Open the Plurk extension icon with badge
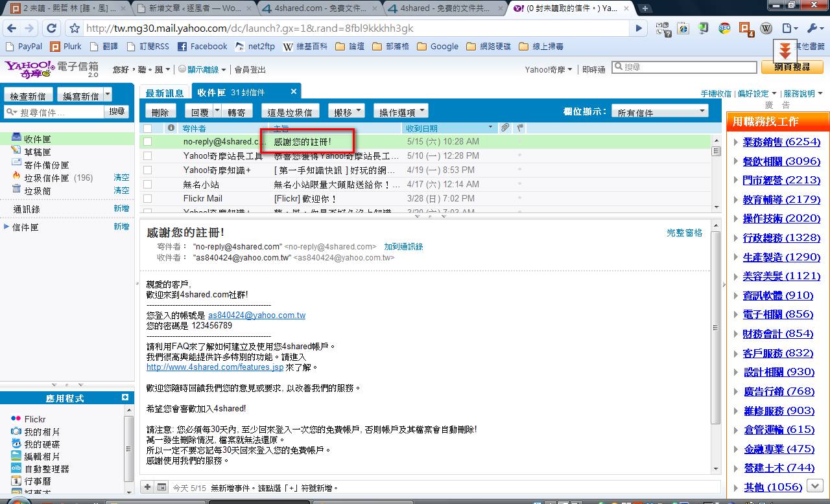 [746, 29]
